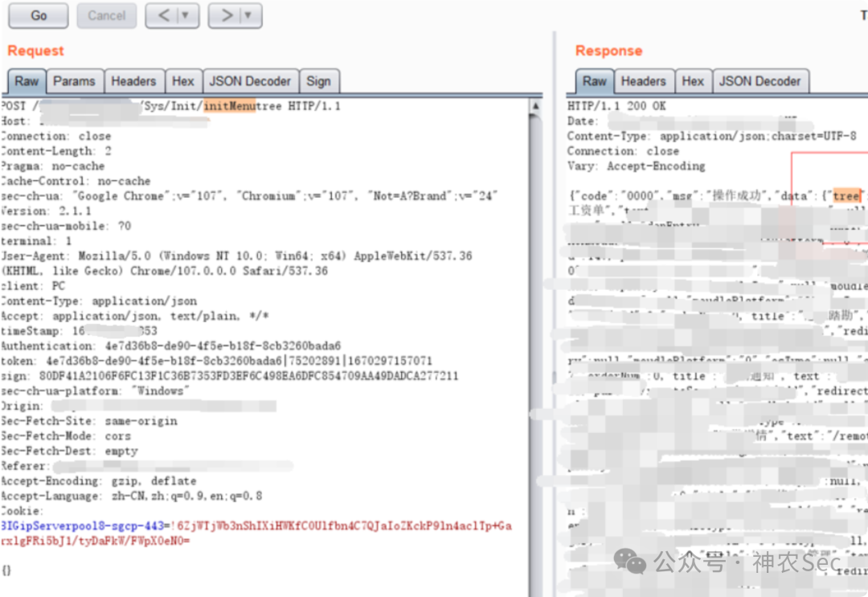Screen dimensions: 868x597
Task: Open the Request JSON Decoder tab
Action: click(250, 81)
